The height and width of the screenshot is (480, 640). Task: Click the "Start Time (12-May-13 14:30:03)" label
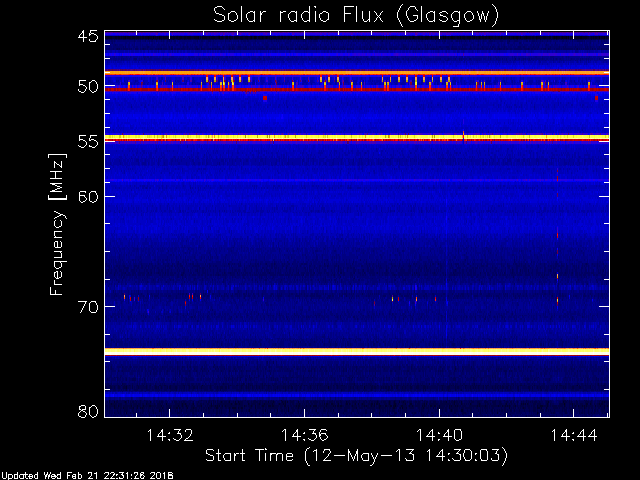[x=356, y=456]
